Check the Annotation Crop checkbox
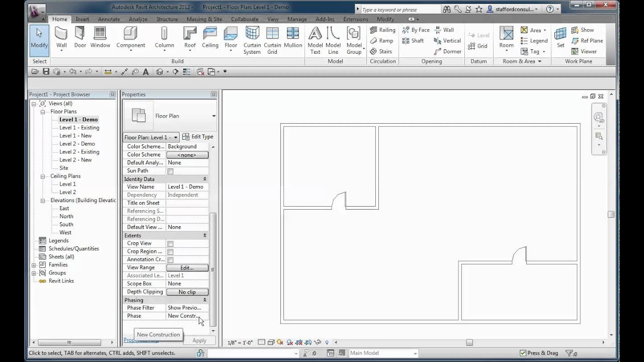Screen dimensions: 644x362 [171, 260]
